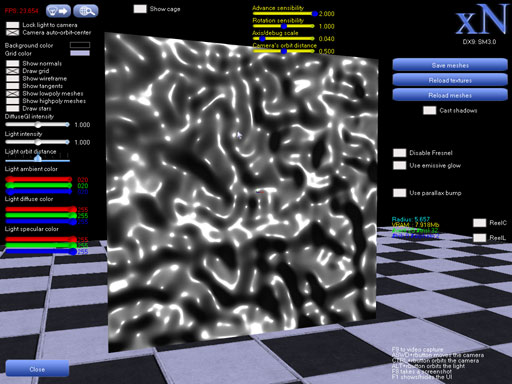Click the Light intensity slider track
The image size is (512, 384).
click(37, 142)
